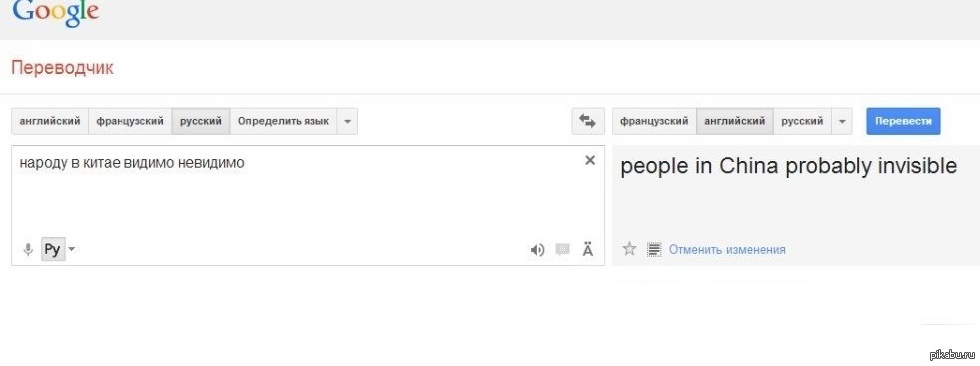Click the speech bubble example usage icon

point(563,250)
